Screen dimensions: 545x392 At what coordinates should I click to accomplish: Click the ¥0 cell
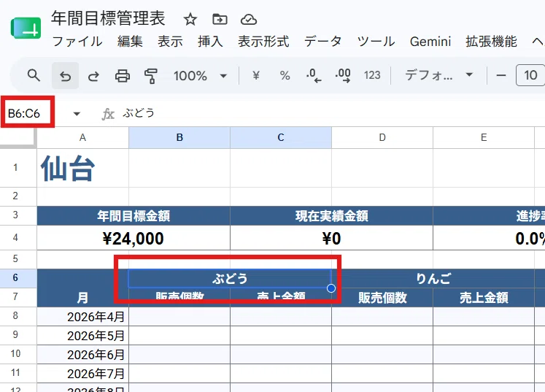coord(331,238)
